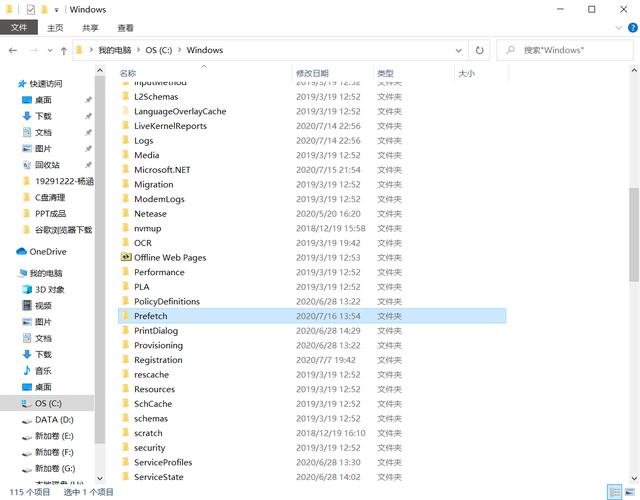
Task: Click the Back navigation arrow
Action: [x=13, y=50]
